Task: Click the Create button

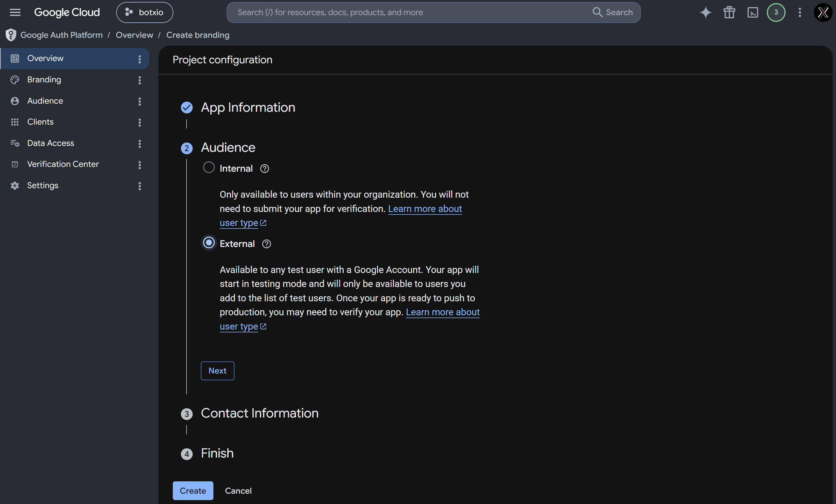Action: pyautogui.click(x=193, y=491)
